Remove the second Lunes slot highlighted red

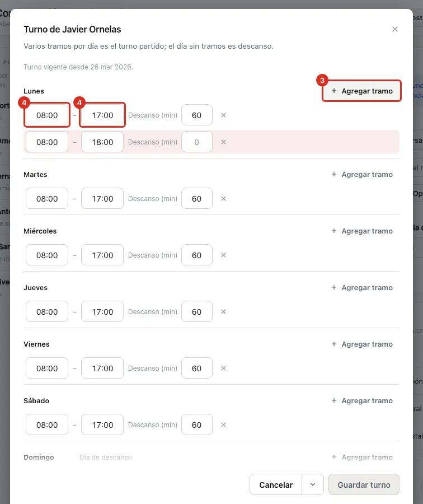[x=224, y=142]
